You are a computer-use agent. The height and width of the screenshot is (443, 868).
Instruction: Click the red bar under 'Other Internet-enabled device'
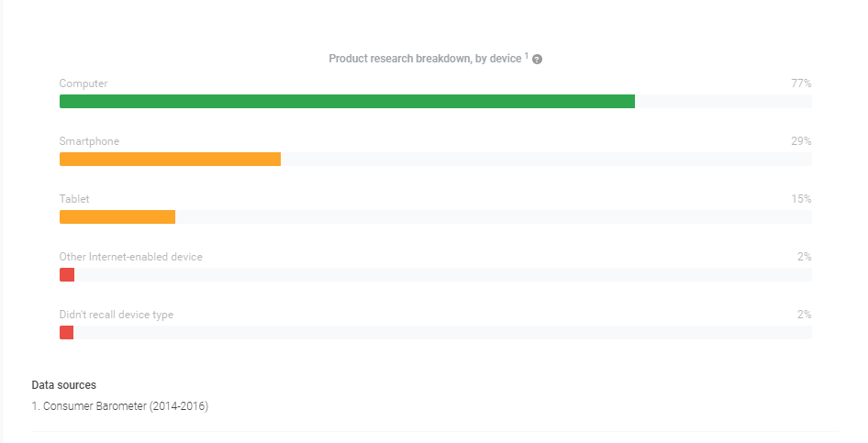(67, 274)
